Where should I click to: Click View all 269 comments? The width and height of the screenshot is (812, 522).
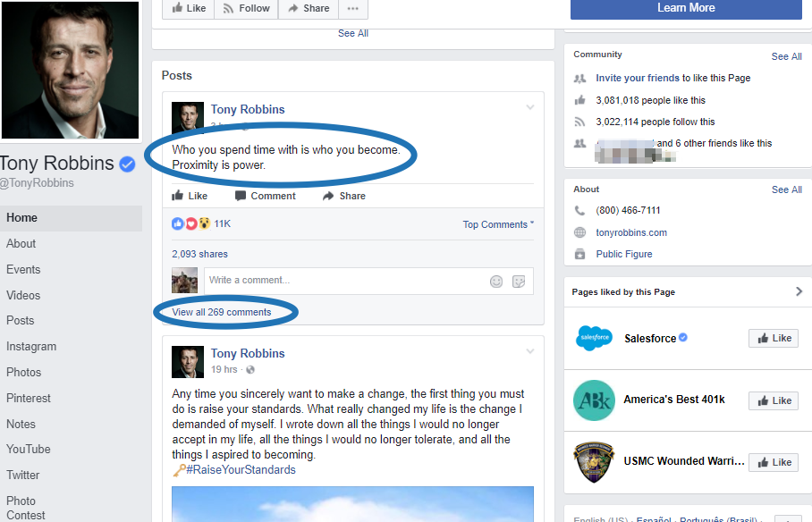pos(222,312)
